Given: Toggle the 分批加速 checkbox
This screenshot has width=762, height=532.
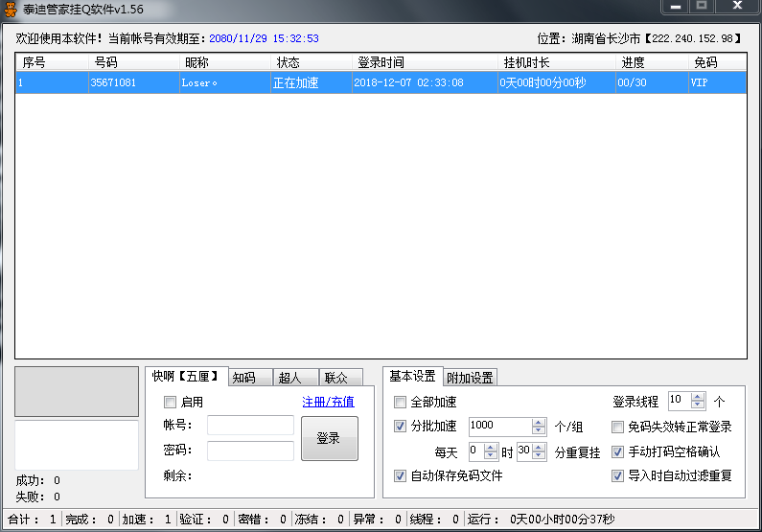Looking at the screenshot, I should (x=401, y=427).
